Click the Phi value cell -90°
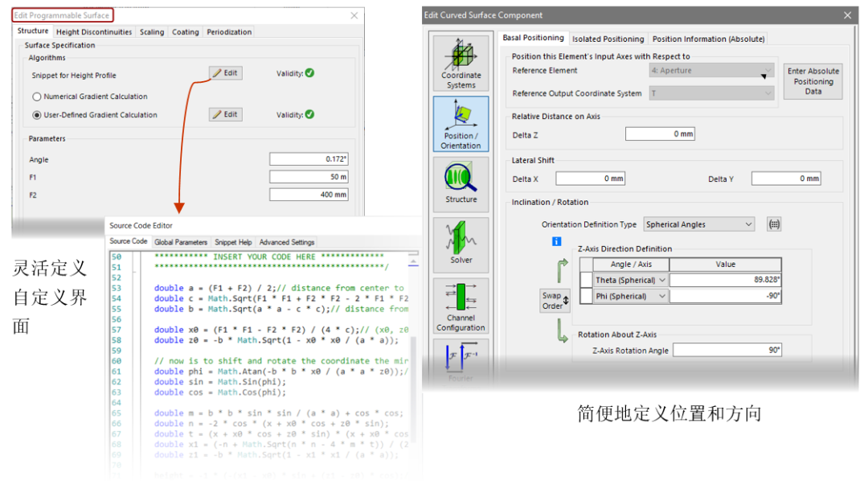 (725, 296)
